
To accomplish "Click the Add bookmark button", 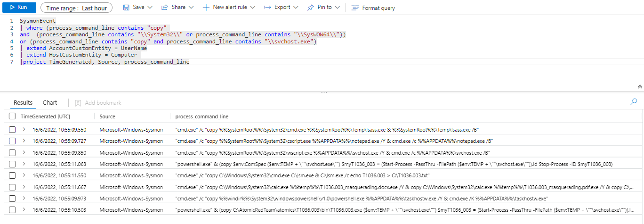I will click(98, 103).
